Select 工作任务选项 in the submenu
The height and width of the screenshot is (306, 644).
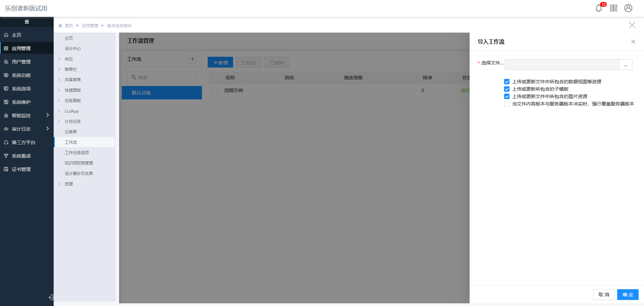pyautogui.click(x=77, y=152)
